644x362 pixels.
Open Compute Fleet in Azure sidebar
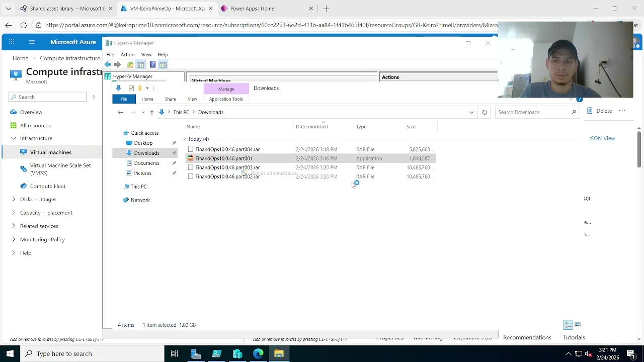[x=48, y=186]
